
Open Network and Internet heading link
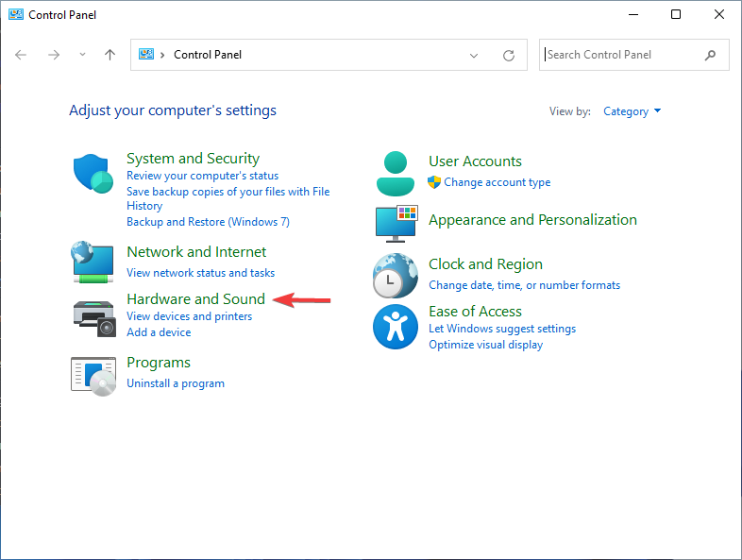point(196,251)
